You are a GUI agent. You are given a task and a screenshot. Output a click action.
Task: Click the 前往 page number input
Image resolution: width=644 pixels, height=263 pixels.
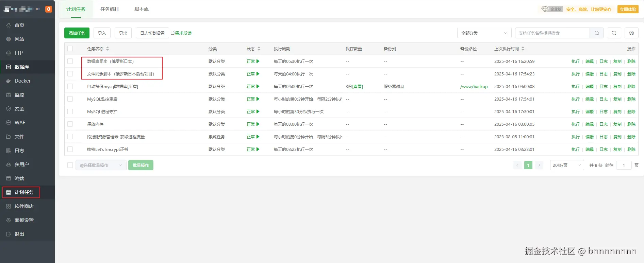pos(624,165)
